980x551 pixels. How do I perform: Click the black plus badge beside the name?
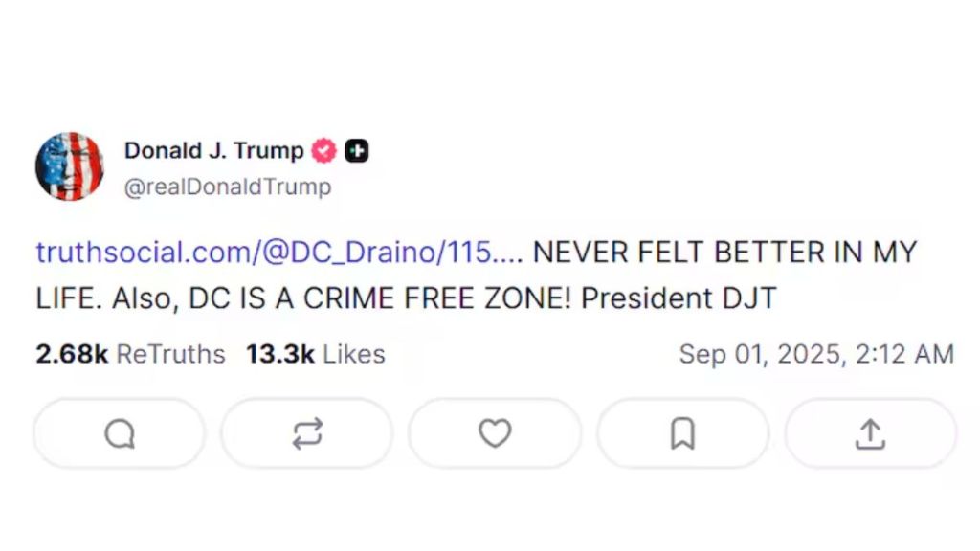(357, 151)
